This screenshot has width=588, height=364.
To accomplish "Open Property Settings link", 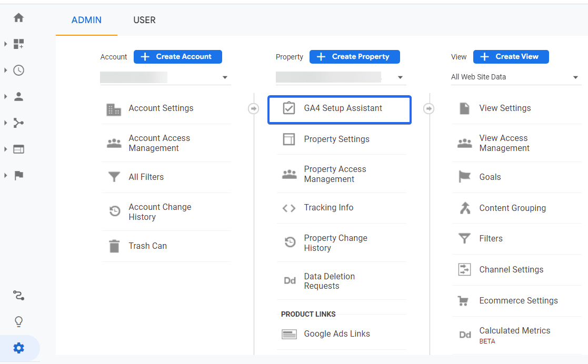I will (337, 139).
